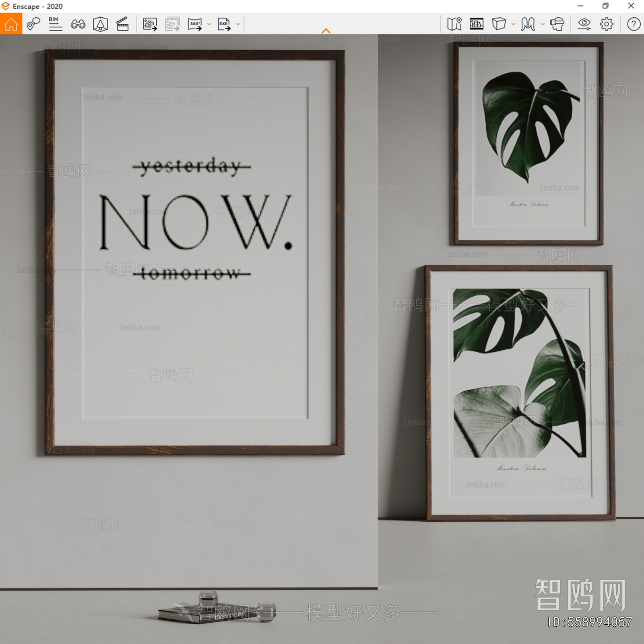Toggle the rendered view window icon

point(477,24)
